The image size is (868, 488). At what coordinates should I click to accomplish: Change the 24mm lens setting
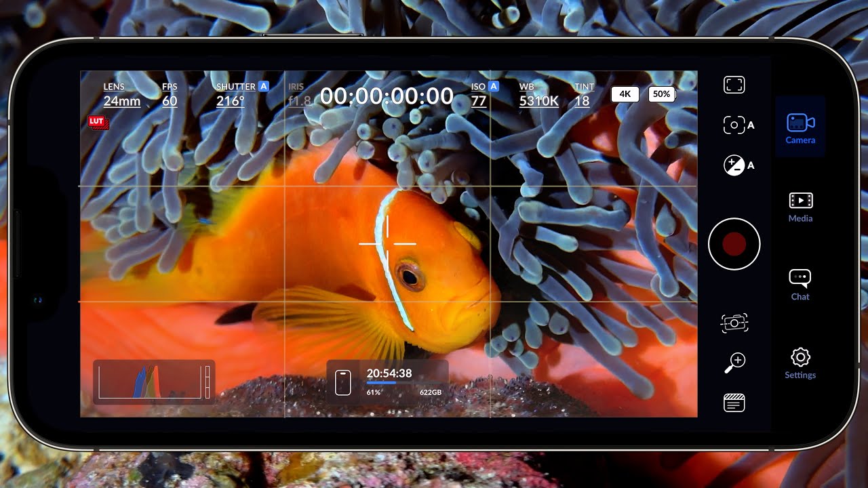(x=122, y=96)
